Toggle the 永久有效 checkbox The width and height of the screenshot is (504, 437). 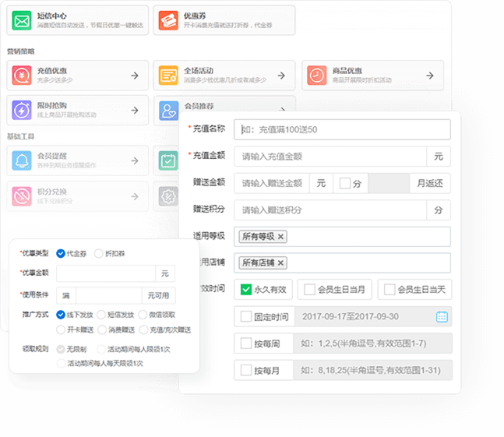click(246, 290)
